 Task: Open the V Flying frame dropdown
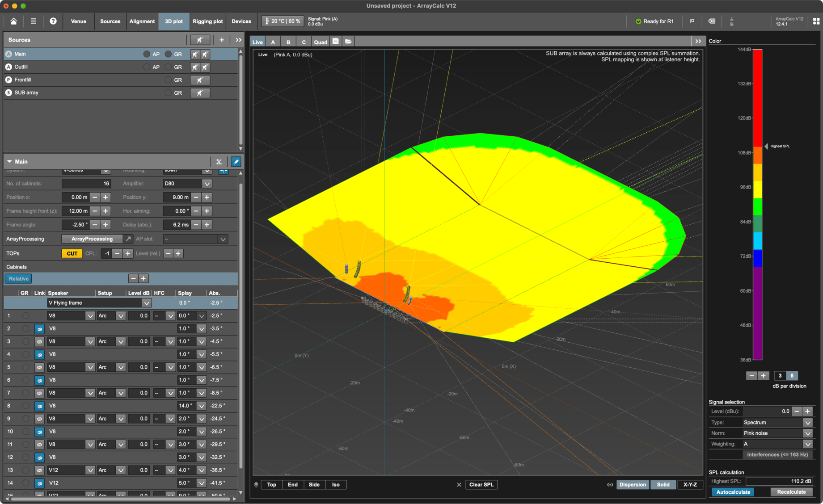(147, 302)
